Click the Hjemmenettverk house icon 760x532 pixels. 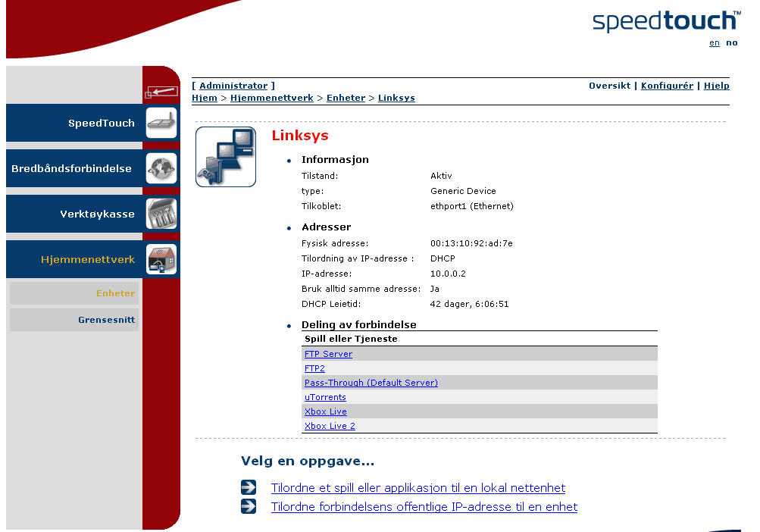click(161, 259)
